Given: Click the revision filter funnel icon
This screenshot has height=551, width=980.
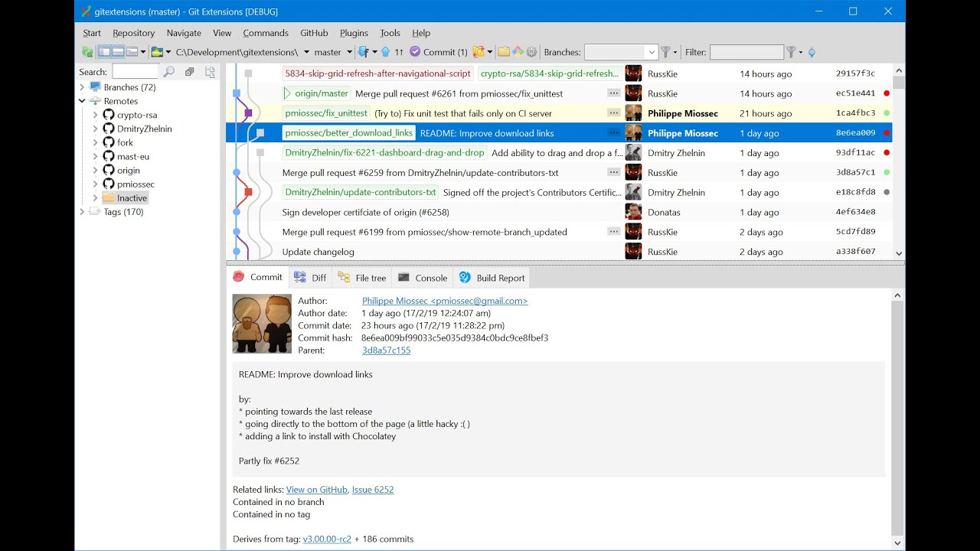Looking at the screenshot, I should tap(791, 52).
